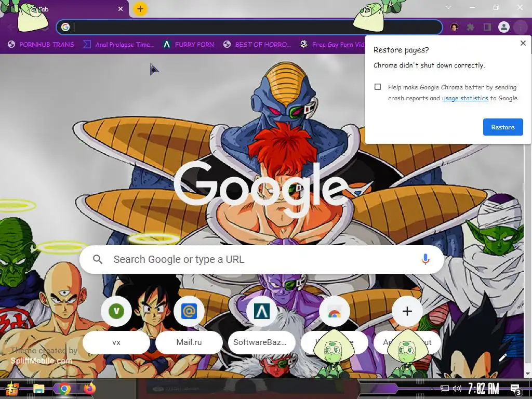Click the blue Restore button
This screenshot has width=532, height=399.
503,127
